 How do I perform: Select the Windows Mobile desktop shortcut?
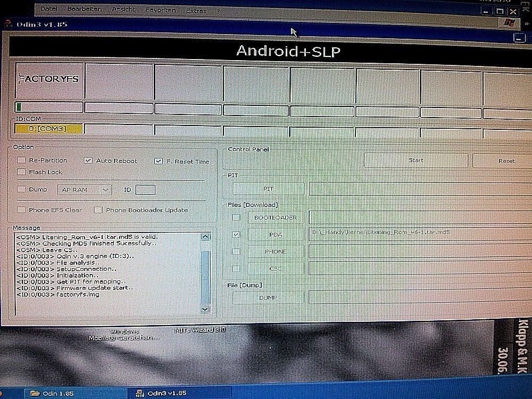(x=121, y=335)
